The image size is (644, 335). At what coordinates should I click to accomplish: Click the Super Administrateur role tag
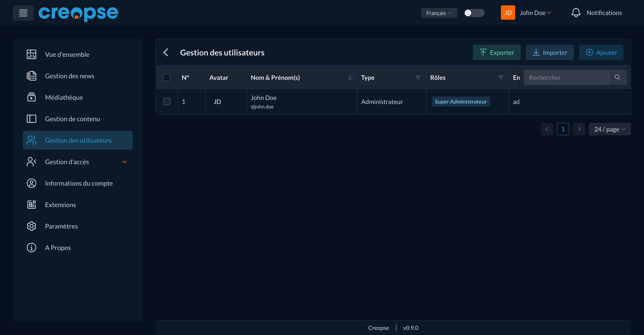pos(460,102)
